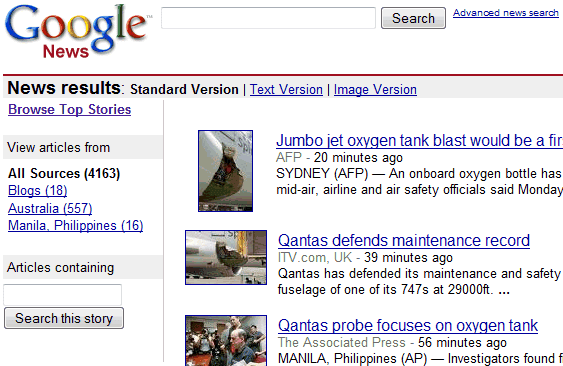Switch to Text Version
The width and height of the screenshot is (563, 366).
tap(286, 89)
